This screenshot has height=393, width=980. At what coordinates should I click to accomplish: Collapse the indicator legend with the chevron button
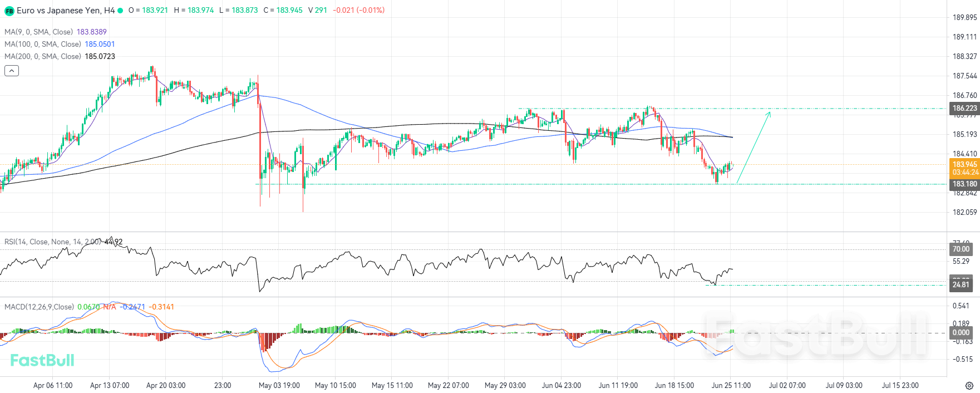pos(12,71)
